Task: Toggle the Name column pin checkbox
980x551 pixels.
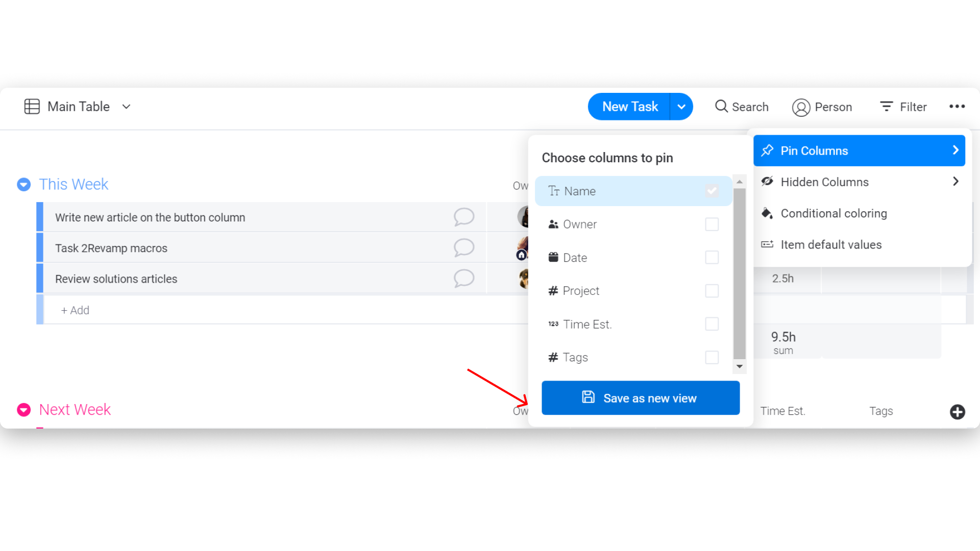Action: pyautogui.click(x=712, y=191)
